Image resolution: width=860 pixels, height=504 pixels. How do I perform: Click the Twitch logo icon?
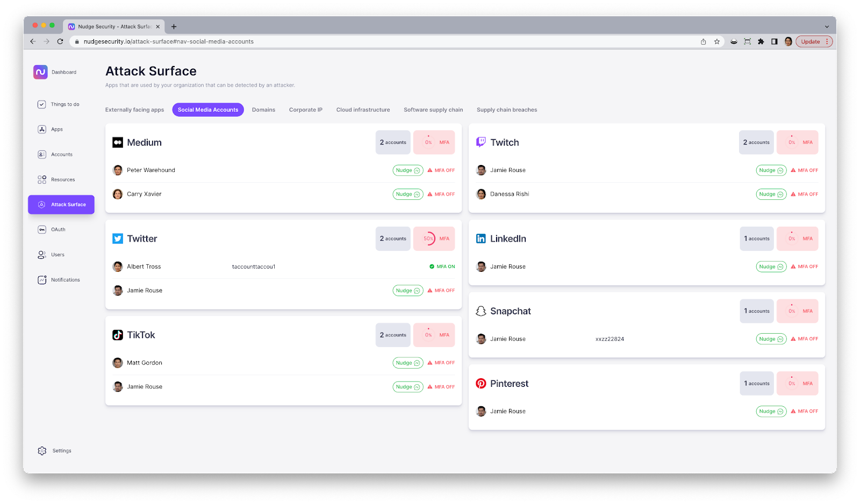(481, 142)
